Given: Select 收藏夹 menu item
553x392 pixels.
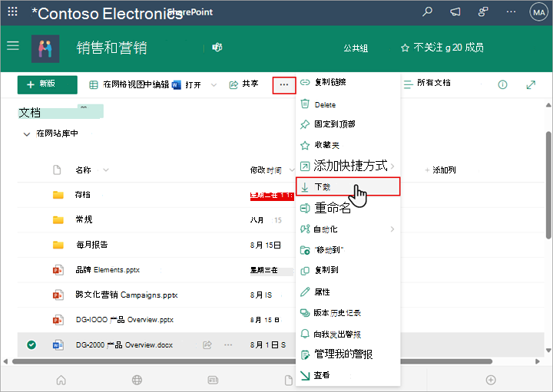Looking at the screenshot, I should tap(348, 145).
